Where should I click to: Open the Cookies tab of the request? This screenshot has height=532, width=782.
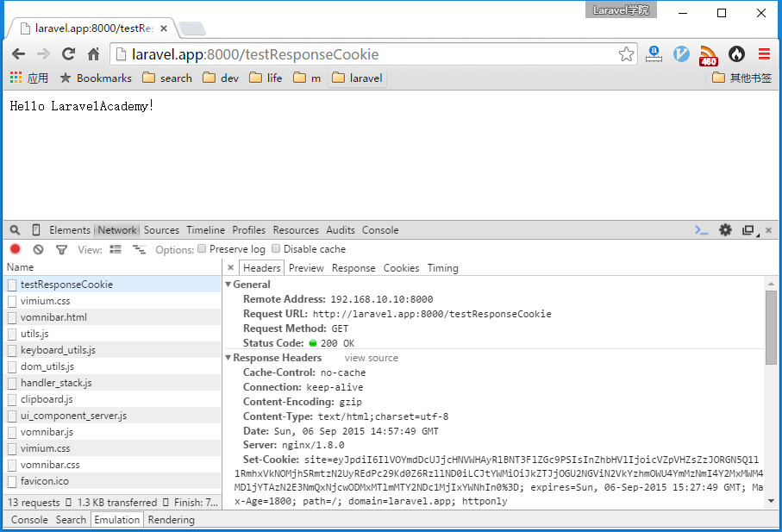point(401,268)
